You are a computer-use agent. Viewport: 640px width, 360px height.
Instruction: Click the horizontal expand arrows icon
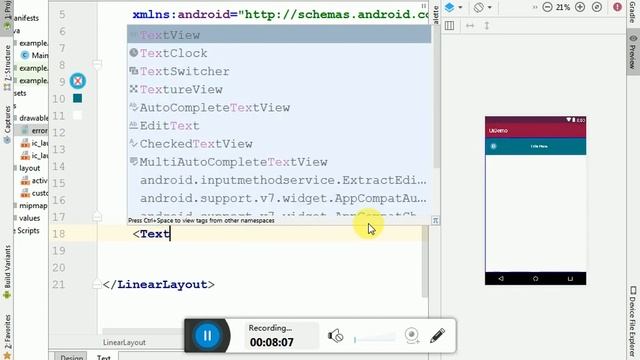point(470,26)
